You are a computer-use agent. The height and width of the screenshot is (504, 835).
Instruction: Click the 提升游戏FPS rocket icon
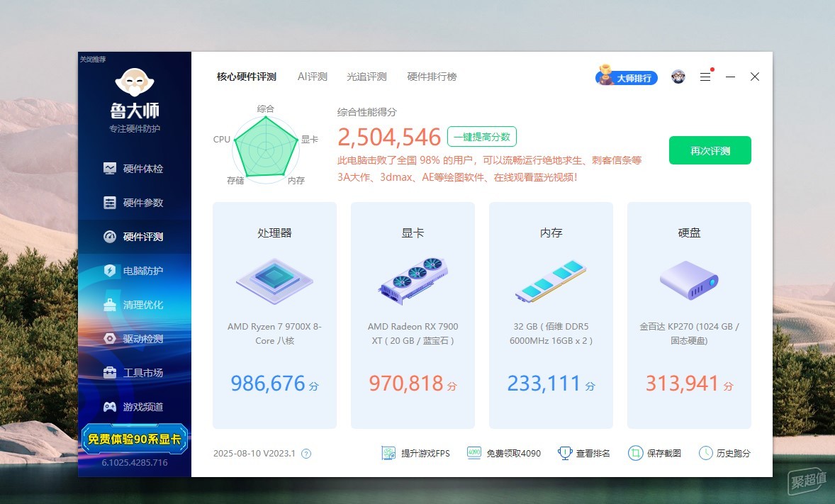click(x=388, y=454)
